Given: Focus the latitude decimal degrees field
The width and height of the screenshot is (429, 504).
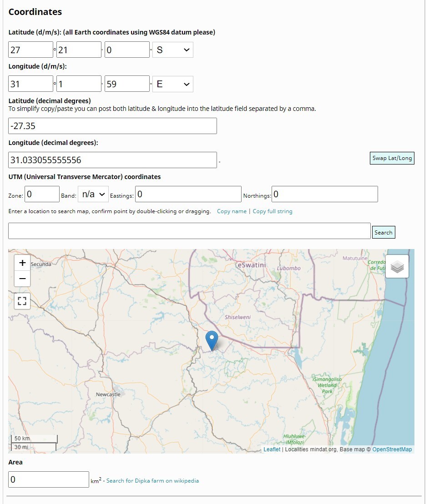Looking at the screenshot, I should point(112,126).
